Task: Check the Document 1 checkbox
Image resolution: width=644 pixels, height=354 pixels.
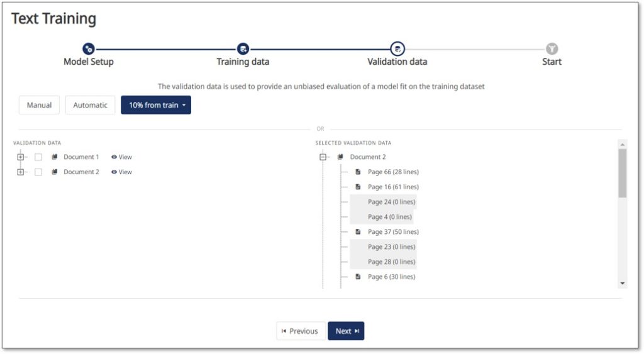Action: 38,157
